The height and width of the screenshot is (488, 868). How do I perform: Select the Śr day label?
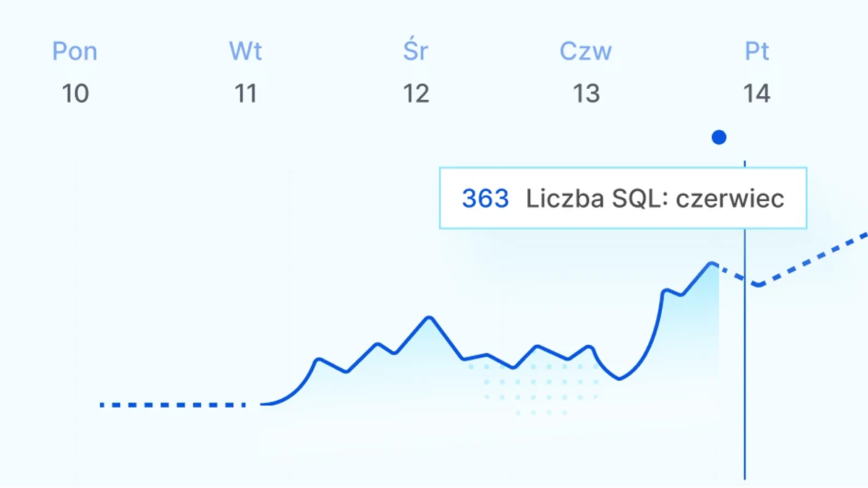point(416,51)
